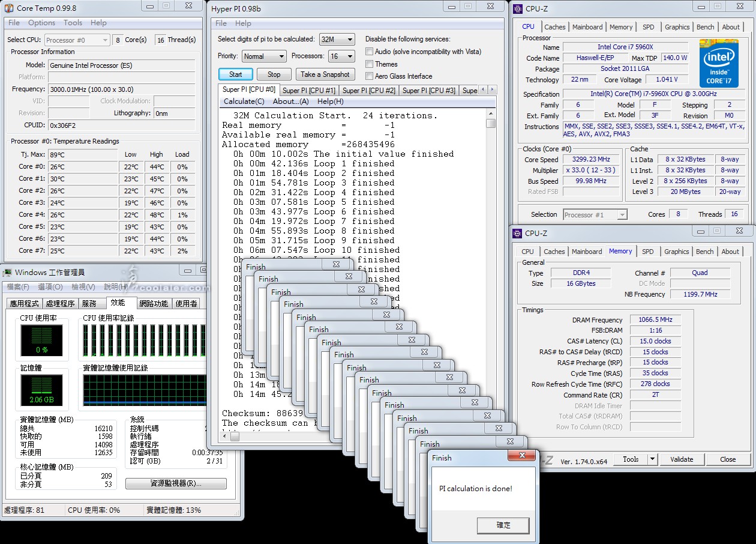Open the File menu in Hyper PI
Screen dimensions: 756x544
coord(221,23)
